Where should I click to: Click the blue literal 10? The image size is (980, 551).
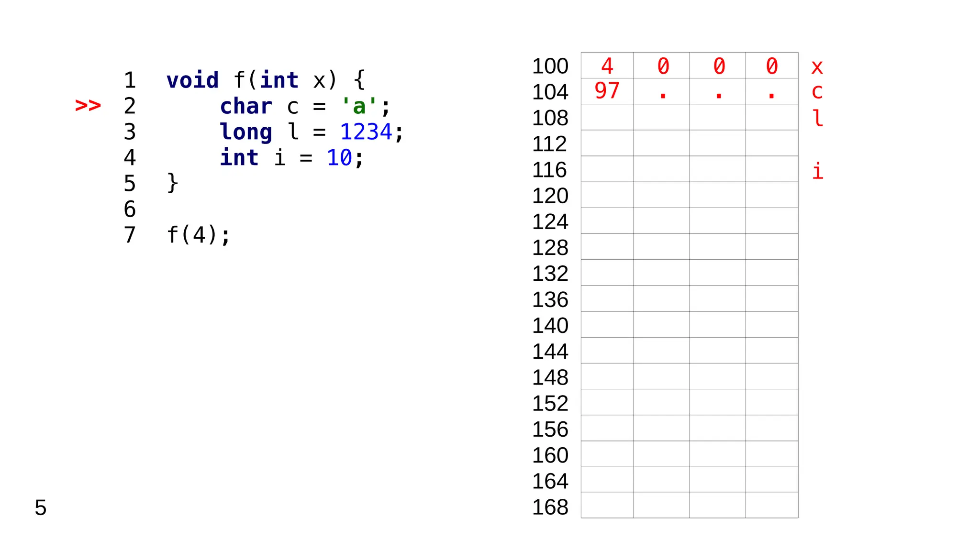click(x=339, y=158)
